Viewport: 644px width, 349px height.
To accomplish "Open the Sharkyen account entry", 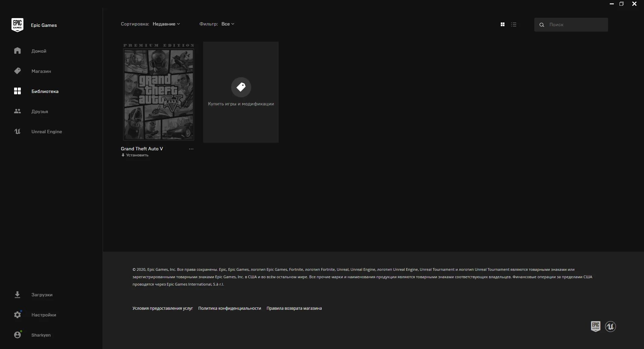I will point(41,335).
